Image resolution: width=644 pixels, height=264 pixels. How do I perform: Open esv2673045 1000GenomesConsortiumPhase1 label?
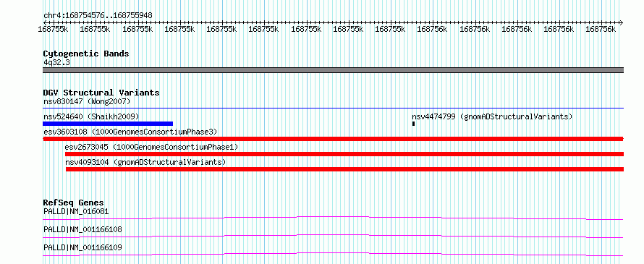151,147
